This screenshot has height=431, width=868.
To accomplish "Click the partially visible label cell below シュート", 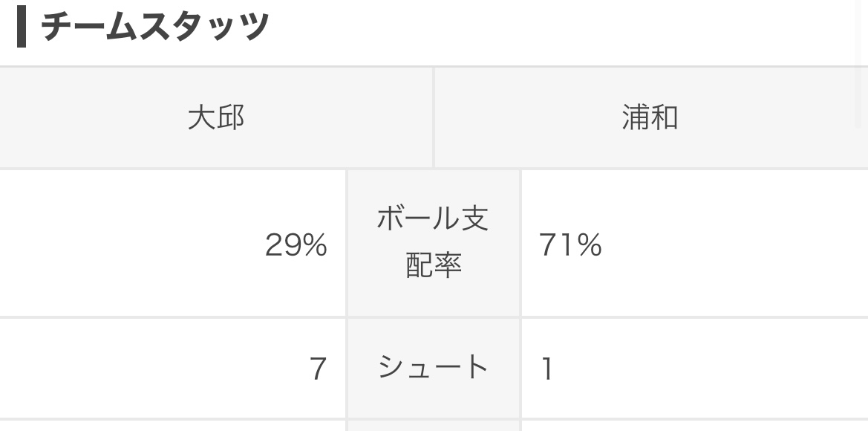I will (x=433, y=426).
